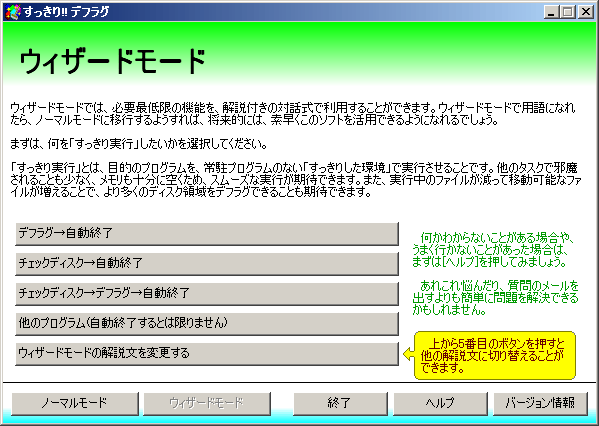599x426 pixels.
Task: Click ウィザードモードの解説文を変更する button
Action: coord(207,353)
